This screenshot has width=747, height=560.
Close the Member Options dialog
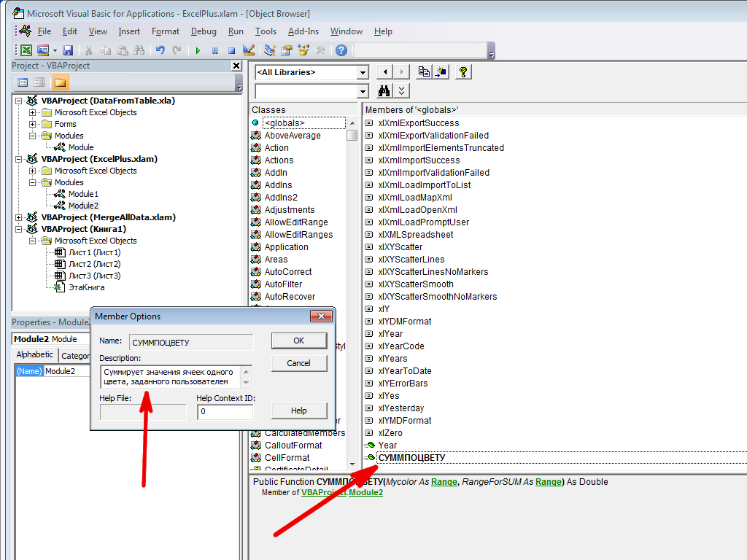click(x=321, y=316)
